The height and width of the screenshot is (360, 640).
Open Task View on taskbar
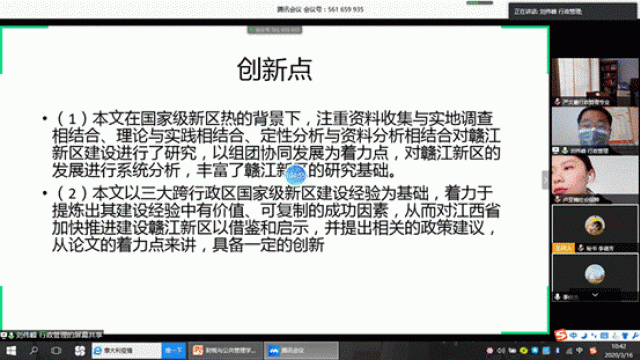(56, 350)
